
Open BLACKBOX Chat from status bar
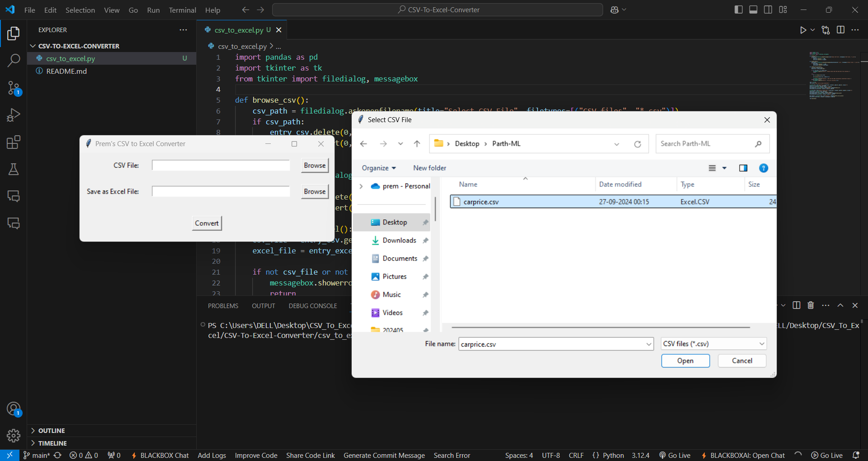[x=160, y=455]
